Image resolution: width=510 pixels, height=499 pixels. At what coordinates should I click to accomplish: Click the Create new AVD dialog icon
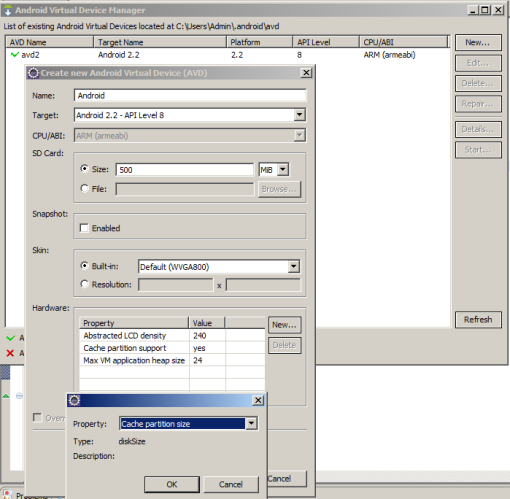(33, 73)
